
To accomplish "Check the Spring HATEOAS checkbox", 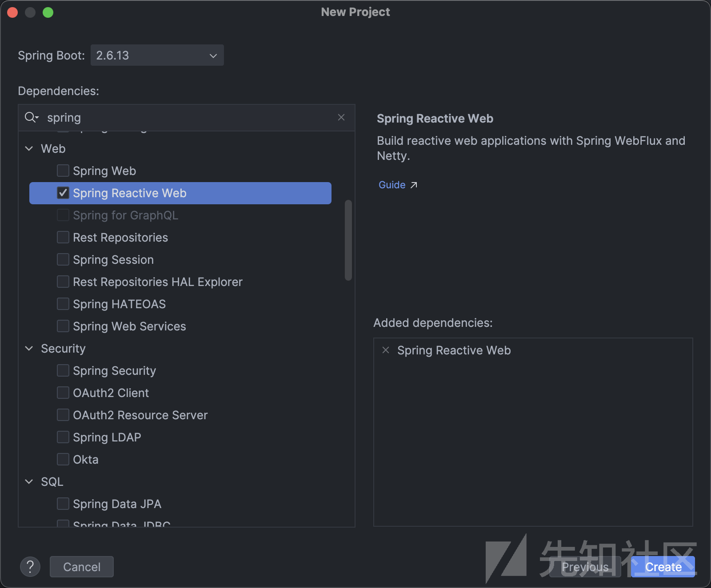I will coord(63,304).
